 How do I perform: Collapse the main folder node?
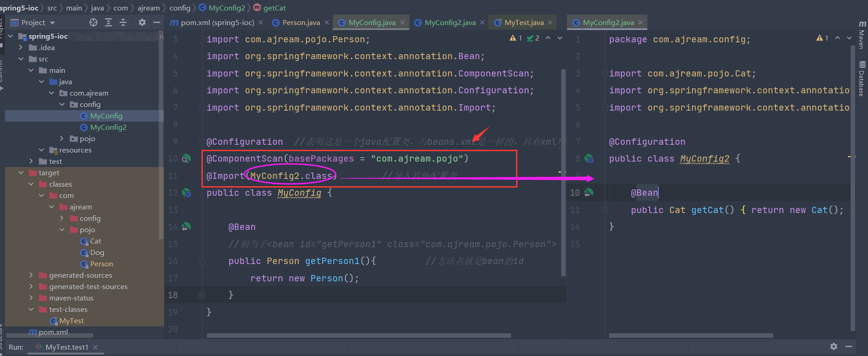click(31, 70)
